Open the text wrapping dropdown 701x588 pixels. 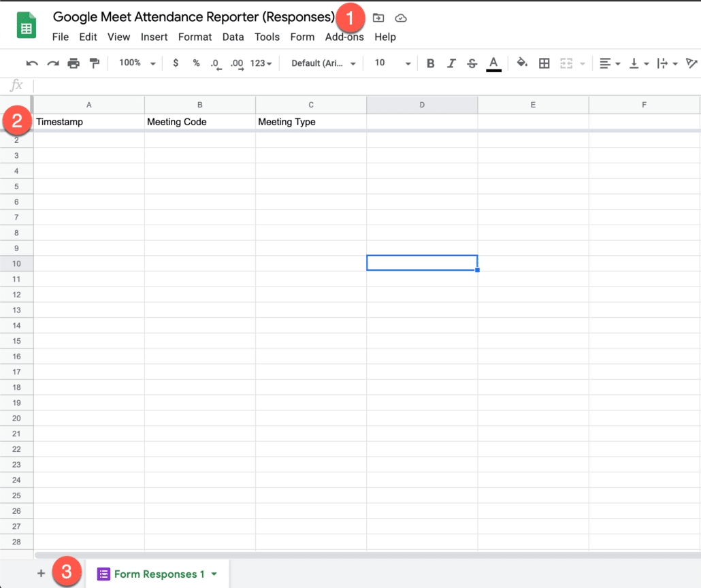(x=667, y=63)
